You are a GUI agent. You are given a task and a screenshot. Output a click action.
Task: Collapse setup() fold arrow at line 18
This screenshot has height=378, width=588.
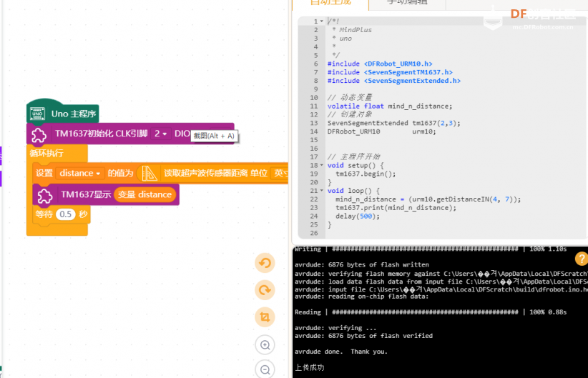click(x=322, y=165)
